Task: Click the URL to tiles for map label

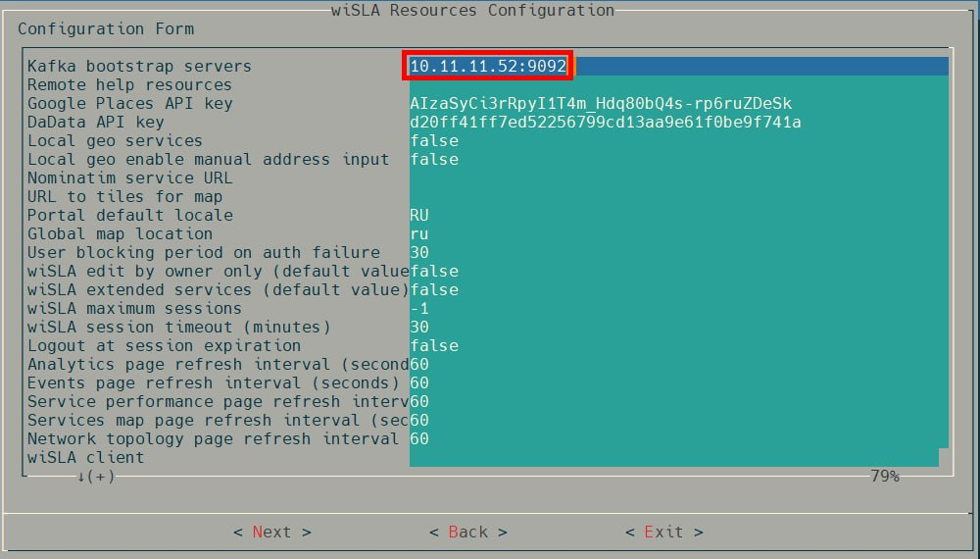Action: 125,197
